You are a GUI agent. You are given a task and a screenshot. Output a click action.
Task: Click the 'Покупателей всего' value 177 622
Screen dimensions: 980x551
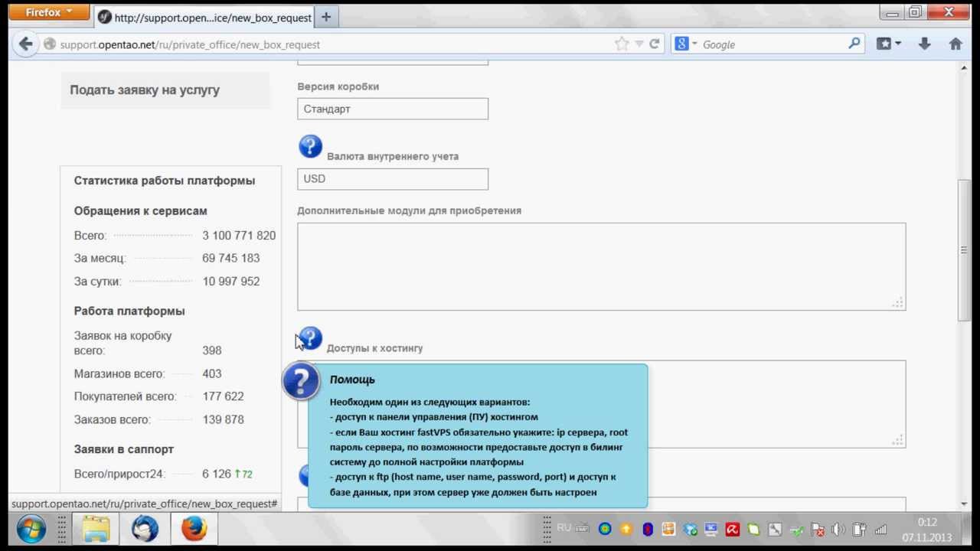click(x=223, y=396)
